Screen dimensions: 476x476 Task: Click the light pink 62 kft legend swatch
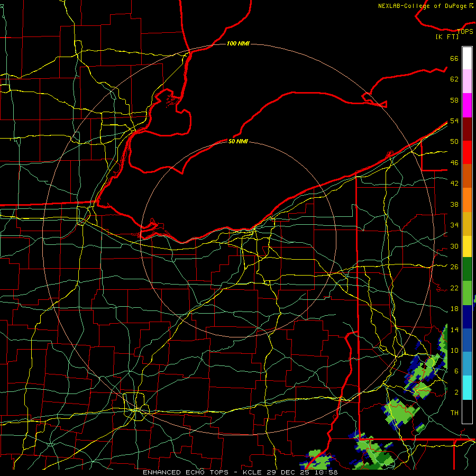(x=467, y=81)
